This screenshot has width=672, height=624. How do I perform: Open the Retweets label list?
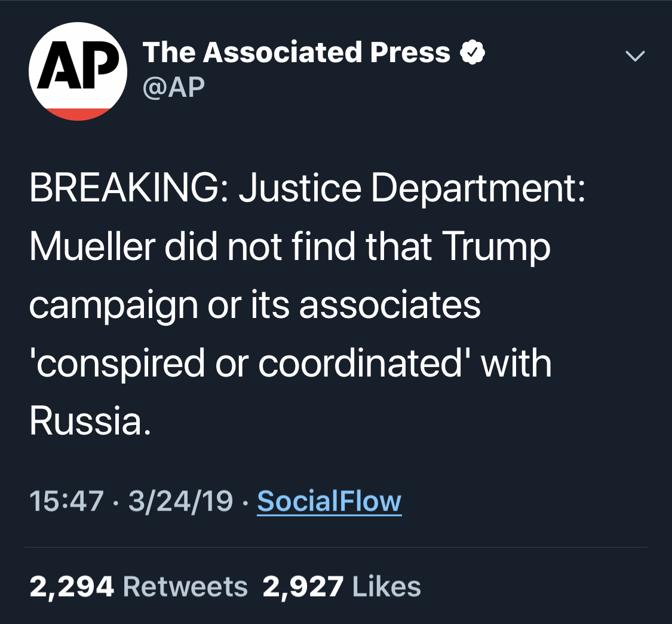click(x=185, y=587)
